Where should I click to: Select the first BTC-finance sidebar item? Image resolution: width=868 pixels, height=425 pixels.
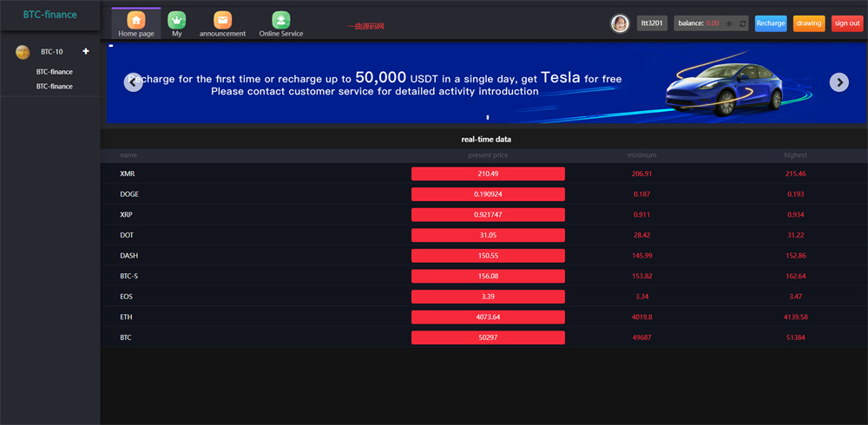pyautogui.click(x=54, y=72)
